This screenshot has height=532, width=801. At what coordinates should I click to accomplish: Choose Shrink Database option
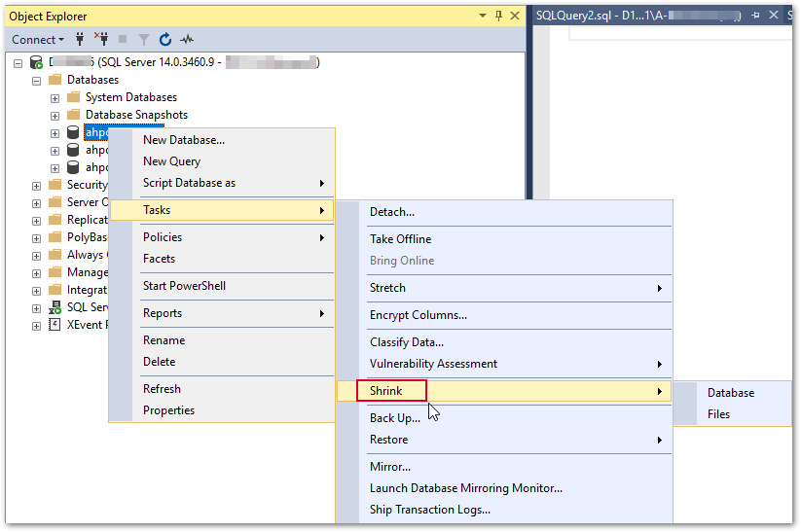733,393
